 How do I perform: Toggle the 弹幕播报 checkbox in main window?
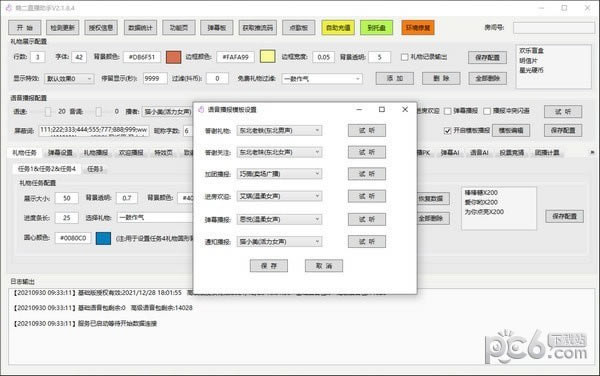point(448,111)
